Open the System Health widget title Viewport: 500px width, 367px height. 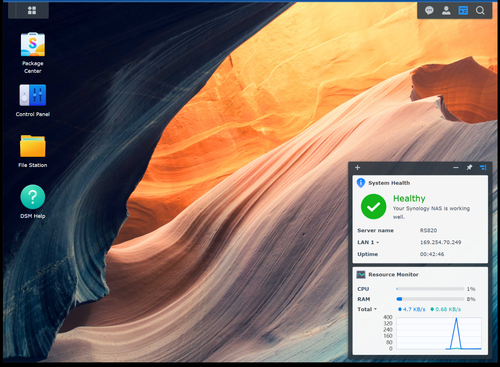tap(389, 183)
